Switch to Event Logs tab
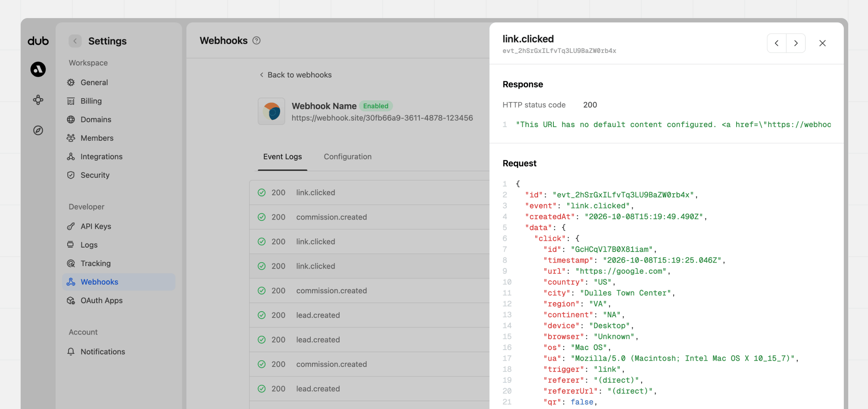The height and width of the screenshot is (409, 868). pyautogui.click(x=282, y=157)
